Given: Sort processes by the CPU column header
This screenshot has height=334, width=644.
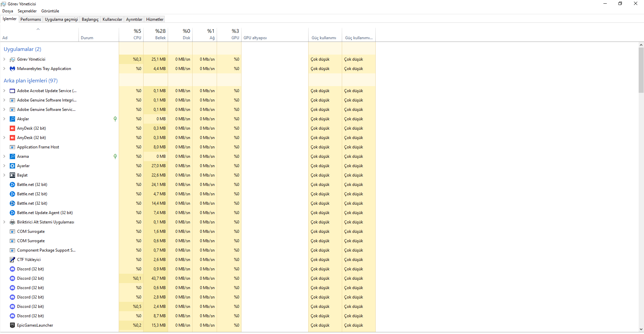Looking at the screenshot, I should 131,34.
